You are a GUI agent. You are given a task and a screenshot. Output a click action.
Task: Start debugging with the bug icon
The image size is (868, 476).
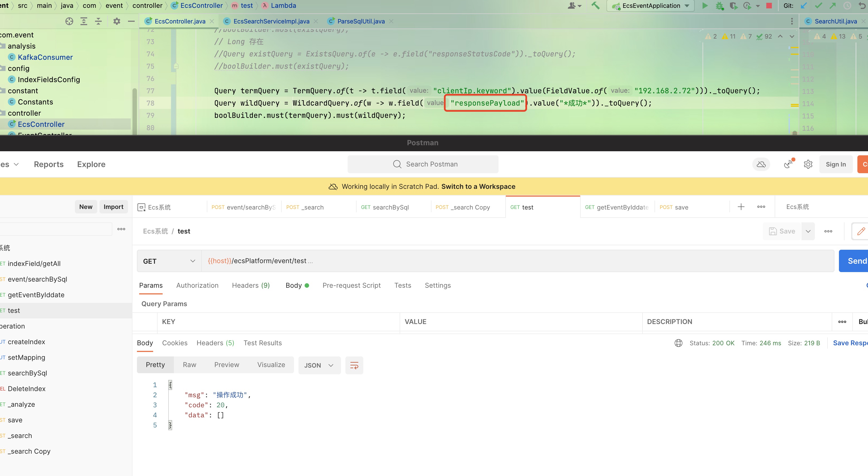[719, 6]
